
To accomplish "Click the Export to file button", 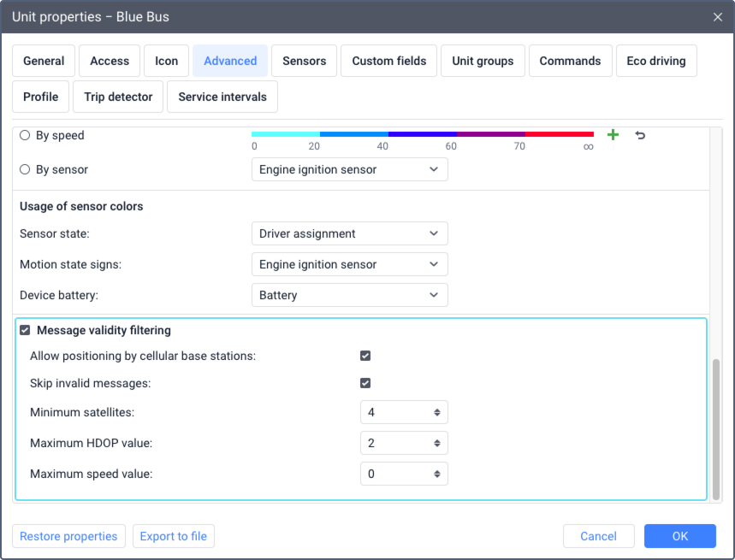I will pyautogui.click(x=174, y=536).
